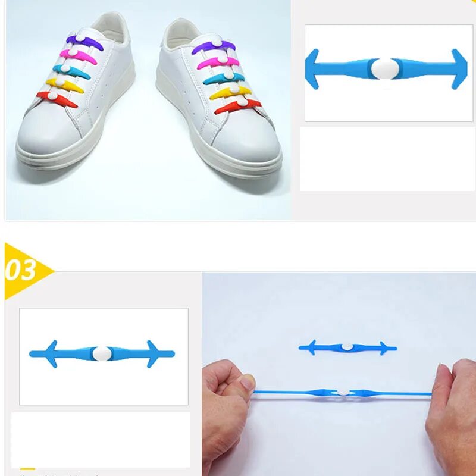Select the pink lace on left shoe
Image resolution: width=476 pixels, height=476 pixels.
pyautogui.click(x=78, y=57)
